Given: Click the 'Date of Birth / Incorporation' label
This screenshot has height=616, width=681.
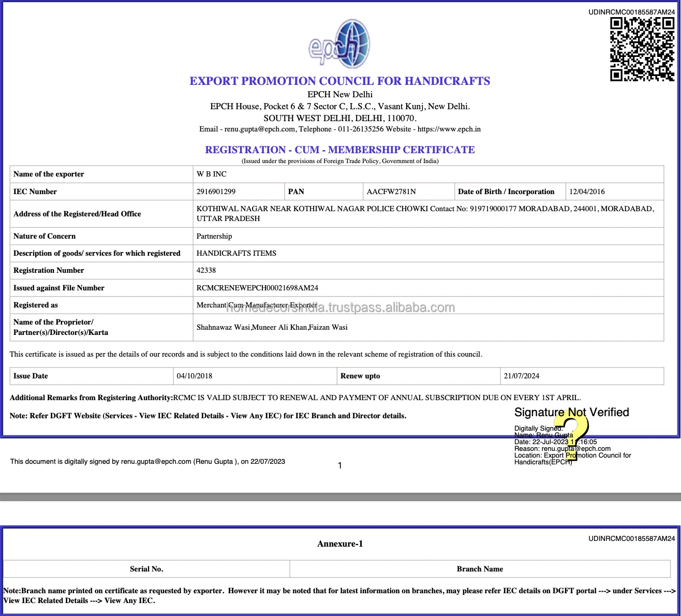Looking at the screenshot, I should [x=506, y=192].
